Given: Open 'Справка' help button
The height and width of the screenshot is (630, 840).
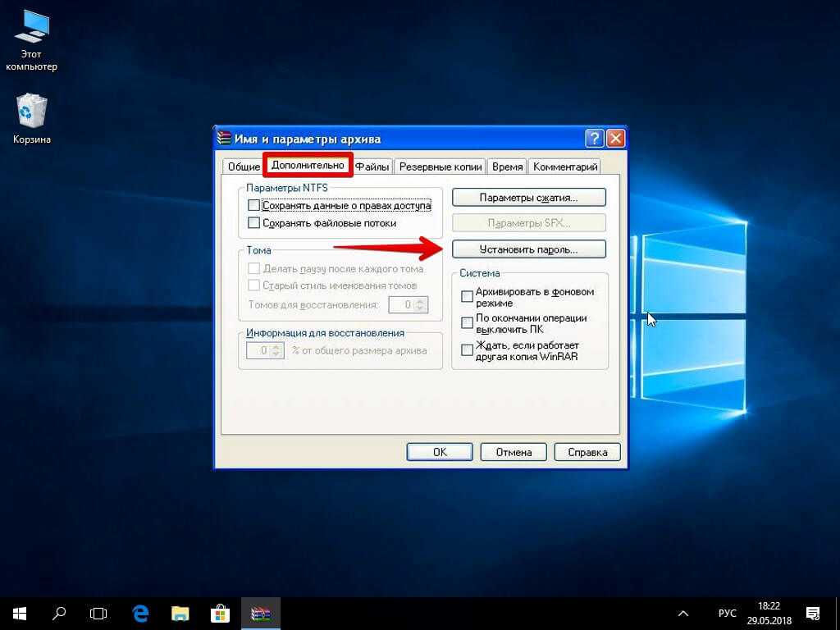Looking at the screenshot, I should (587, 452).
